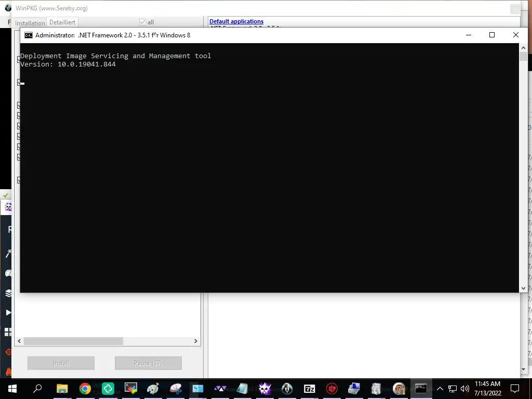The height and width of the screenshot is (399, 532).
Task: Open the clock showing 11:45 AM
Action: (487, 389)
